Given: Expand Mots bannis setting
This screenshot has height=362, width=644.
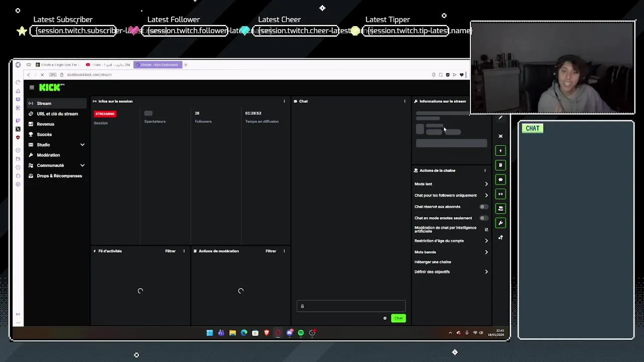Looking at the screenshot, I should click(x=451, y=252).
